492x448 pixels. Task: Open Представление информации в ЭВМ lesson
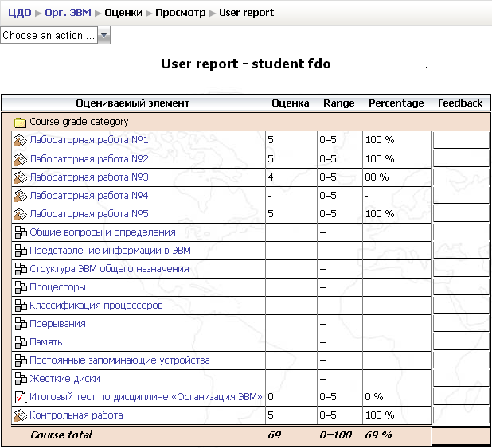click(110, 251)
